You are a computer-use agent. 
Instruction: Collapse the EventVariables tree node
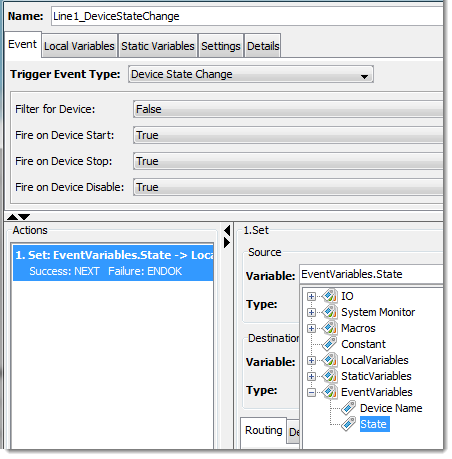[311, 392]
